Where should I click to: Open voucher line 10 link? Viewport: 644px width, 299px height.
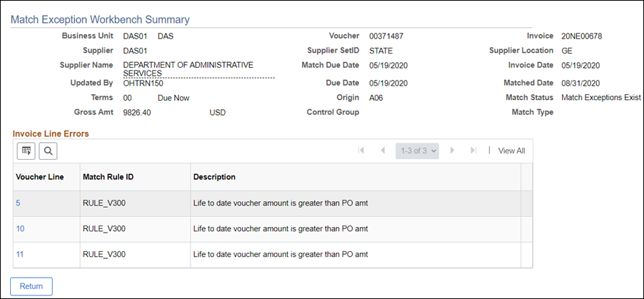pos(20,229)
